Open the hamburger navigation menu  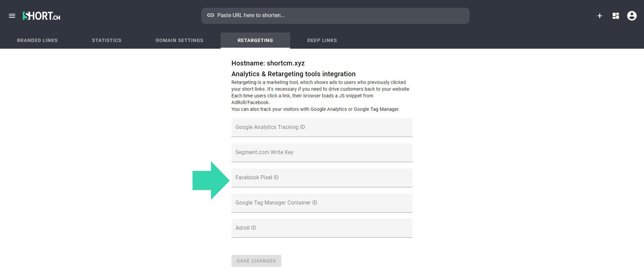[x=12, y=16]
